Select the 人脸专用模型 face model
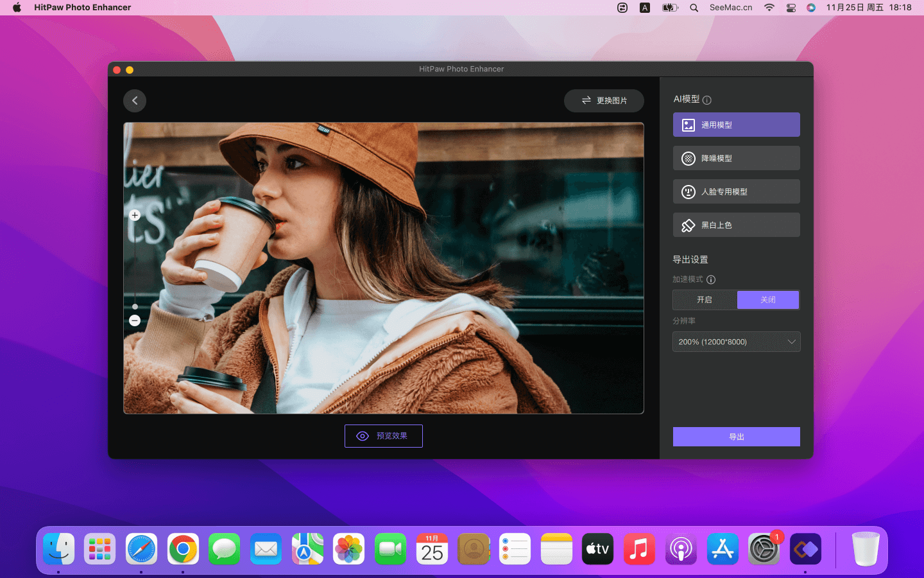The width and height of the screenshot is (924, 578). (736, 192)
